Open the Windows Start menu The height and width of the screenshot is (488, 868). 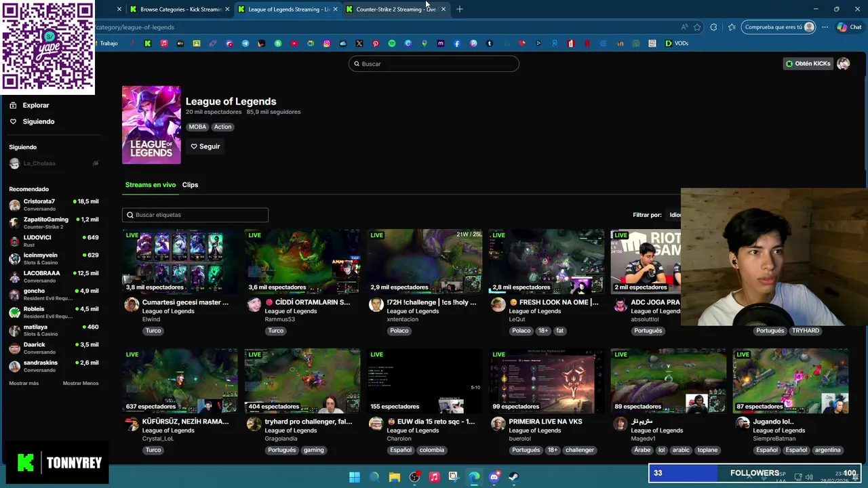(x=354, y=477)
